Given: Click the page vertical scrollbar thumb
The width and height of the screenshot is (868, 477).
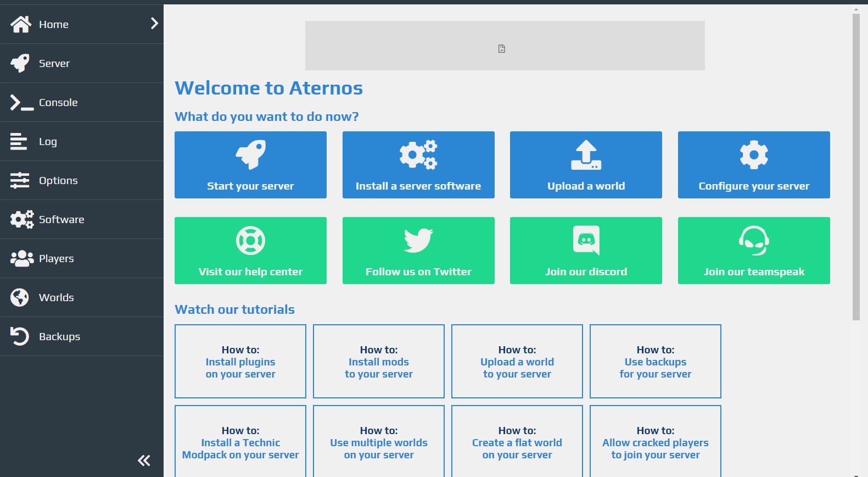Looking at the screenshot, I should click(856, 167).
